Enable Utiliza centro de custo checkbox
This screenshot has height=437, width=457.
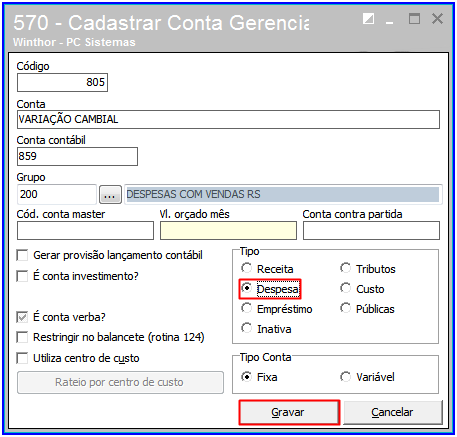22,359
